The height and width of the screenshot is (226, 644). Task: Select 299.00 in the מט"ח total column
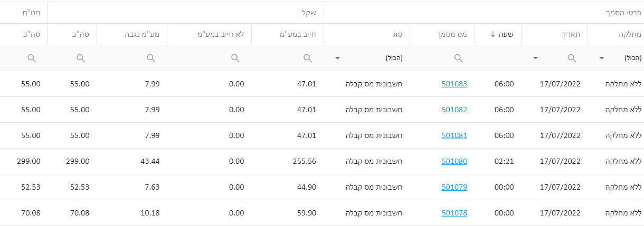coord(28,161)
